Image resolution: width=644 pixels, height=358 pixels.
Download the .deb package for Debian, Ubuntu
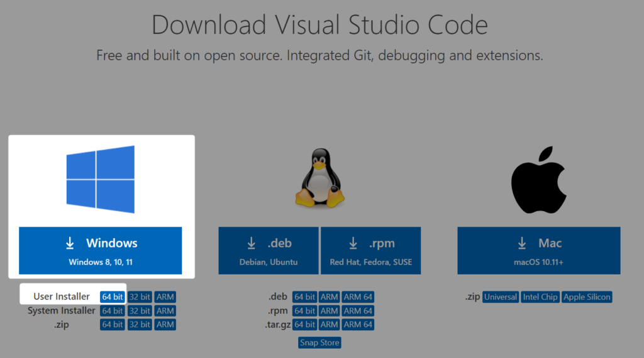[268, 251]
